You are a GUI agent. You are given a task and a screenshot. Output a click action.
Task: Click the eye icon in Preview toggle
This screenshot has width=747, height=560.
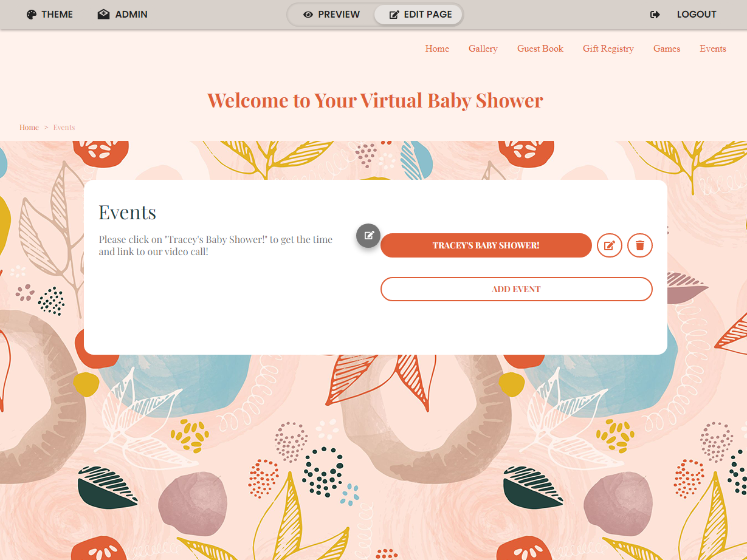click(308, 15)
